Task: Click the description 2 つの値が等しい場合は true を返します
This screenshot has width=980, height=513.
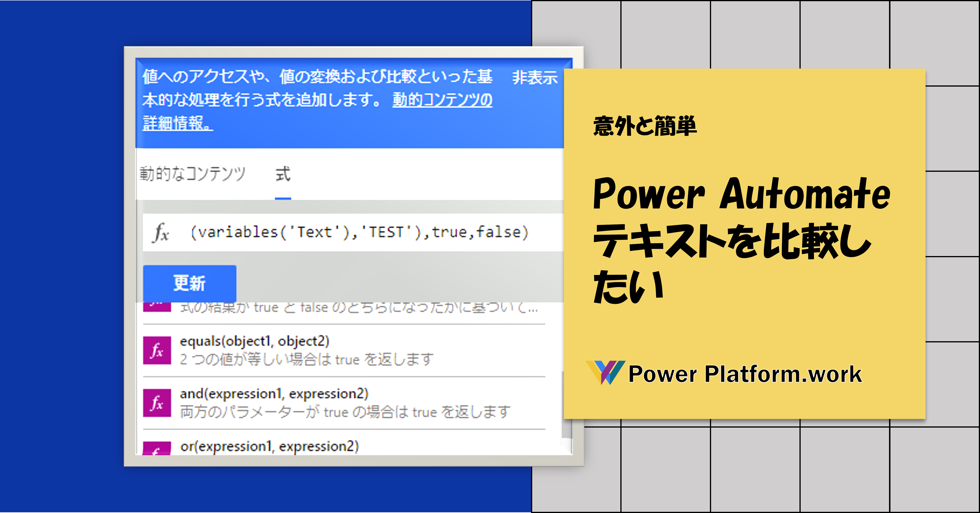Action: point(307,359)
